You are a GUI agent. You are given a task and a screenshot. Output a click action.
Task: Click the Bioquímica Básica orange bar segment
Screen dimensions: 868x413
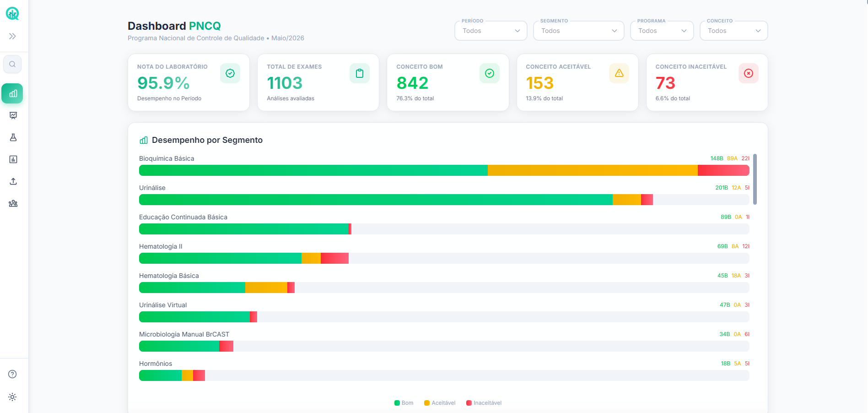(593, 170)
